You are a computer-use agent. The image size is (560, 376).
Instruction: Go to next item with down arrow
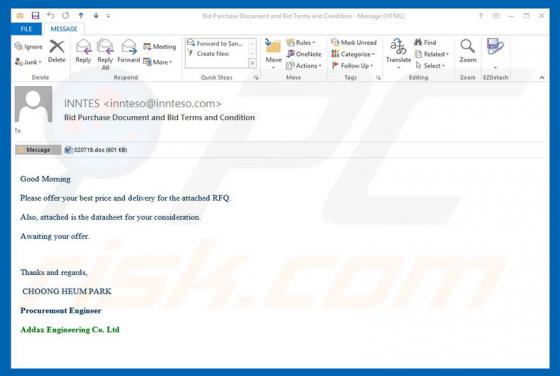96,15
